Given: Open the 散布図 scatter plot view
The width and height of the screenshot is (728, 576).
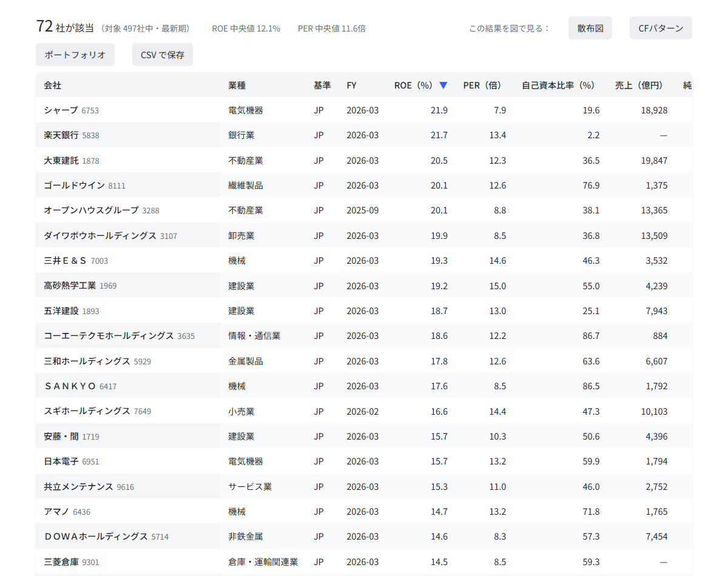Looking at the screenshot, I should point(590,28).
